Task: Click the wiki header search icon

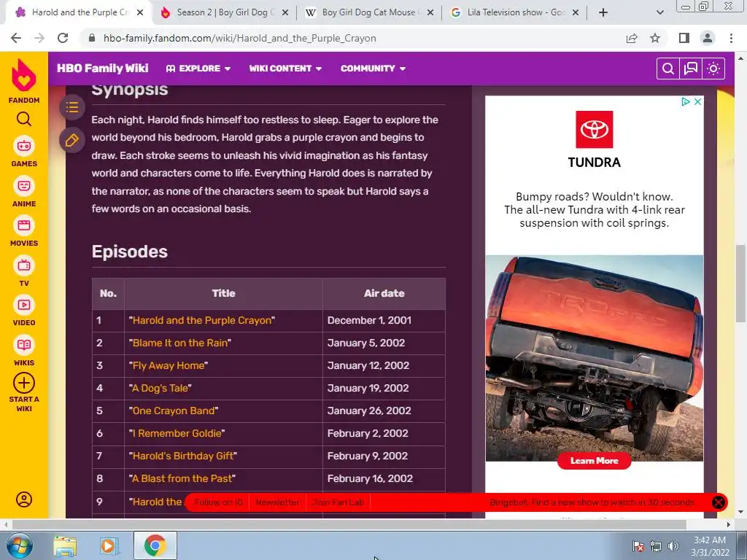Action: click(668, 69)
